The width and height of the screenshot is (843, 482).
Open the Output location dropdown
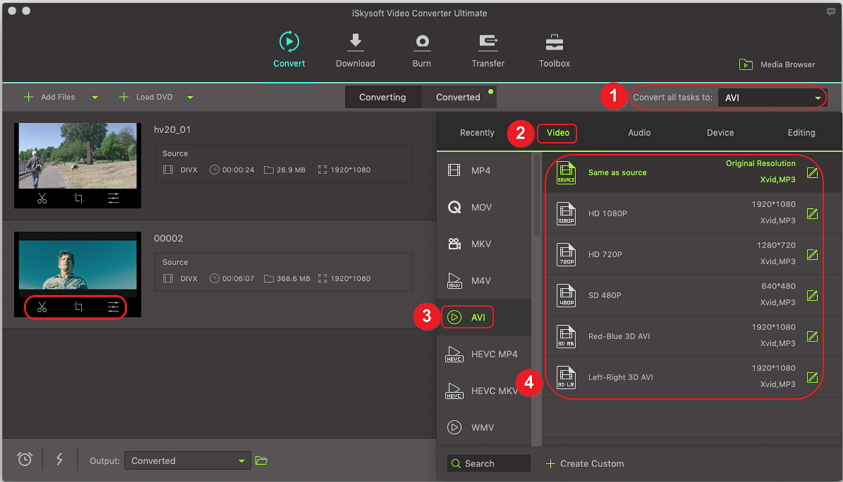(x=187, y=461)
